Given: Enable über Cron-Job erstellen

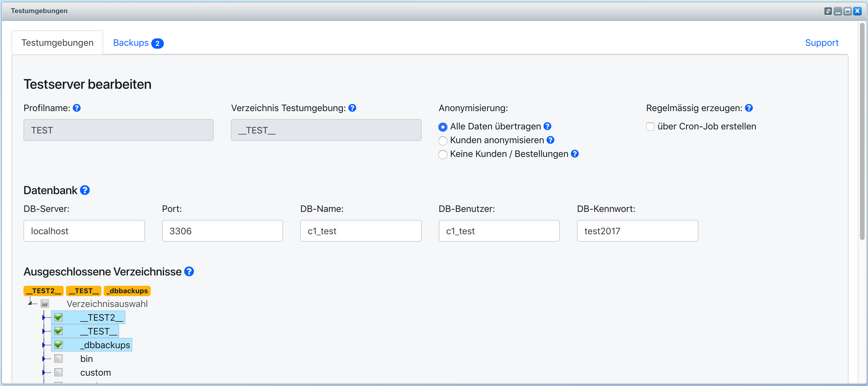Looking at the screenshot, I should pos(650,126).
